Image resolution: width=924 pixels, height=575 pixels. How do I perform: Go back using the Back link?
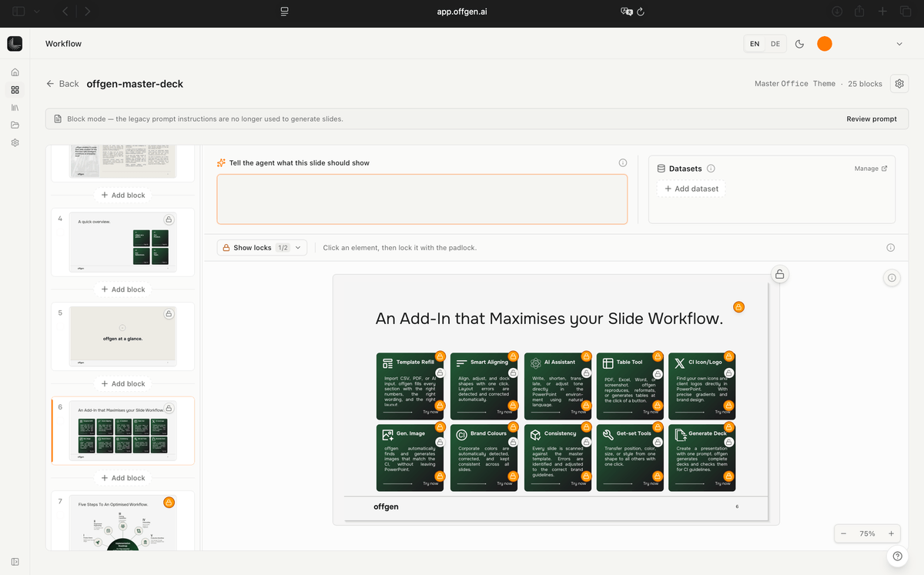tap(62, 84)
